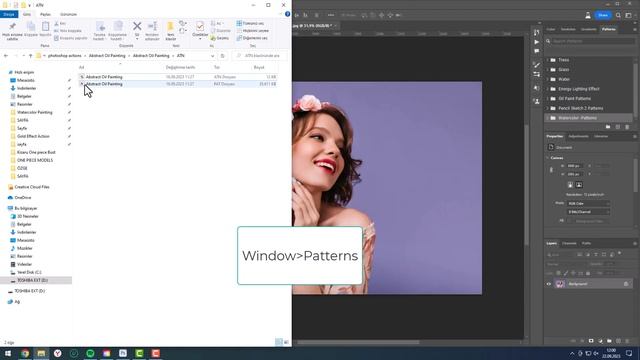The height and width of the screenshot is (360, 640).
Task: Open the 8 Bits/Channel dropdown in Properties
Action: point(588,212)
